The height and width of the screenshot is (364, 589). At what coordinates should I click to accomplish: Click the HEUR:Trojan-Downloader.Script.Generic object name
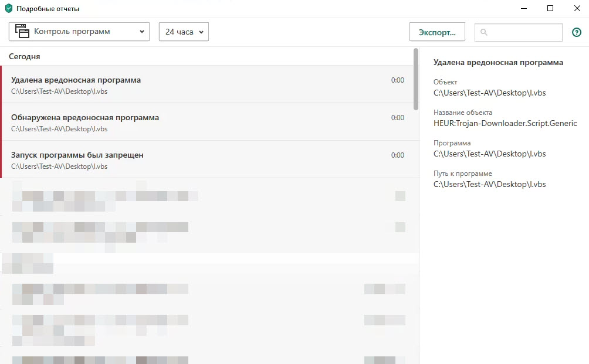[505, 123]
